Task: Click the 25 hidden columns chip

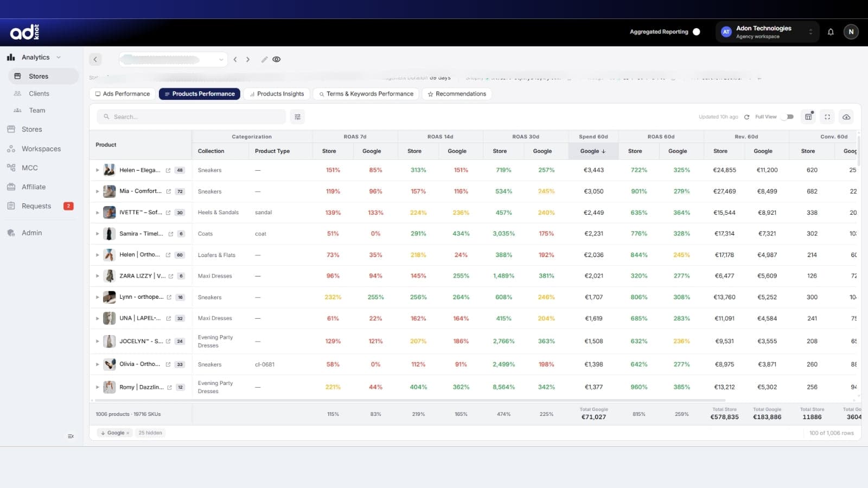Action: [150, 433]
